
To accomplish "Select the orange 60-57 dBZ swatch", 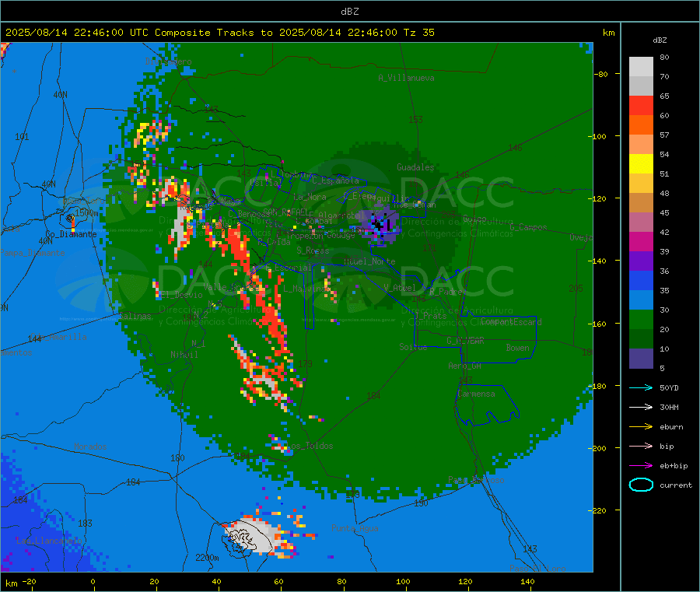I will coord(641,125).
